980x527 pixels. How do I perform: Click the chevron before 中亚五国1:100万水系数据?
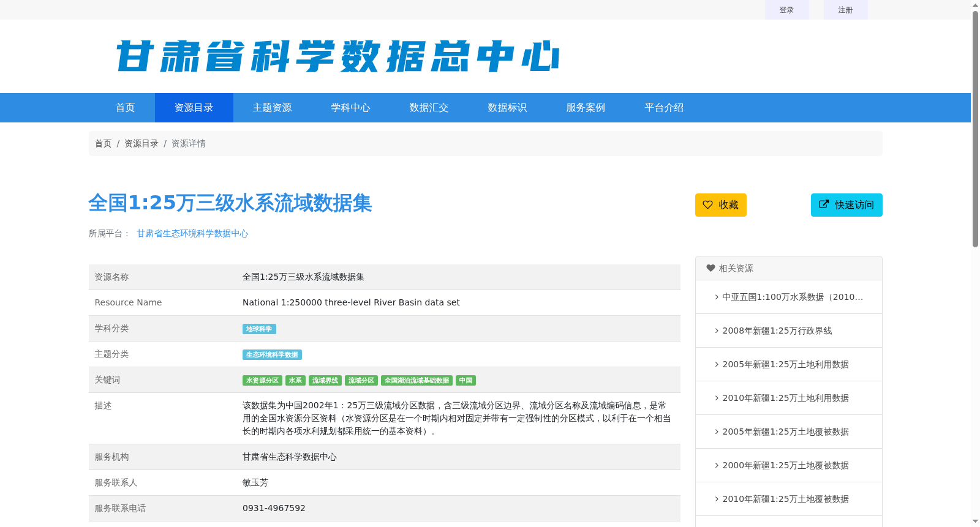[x=717, y=297]
